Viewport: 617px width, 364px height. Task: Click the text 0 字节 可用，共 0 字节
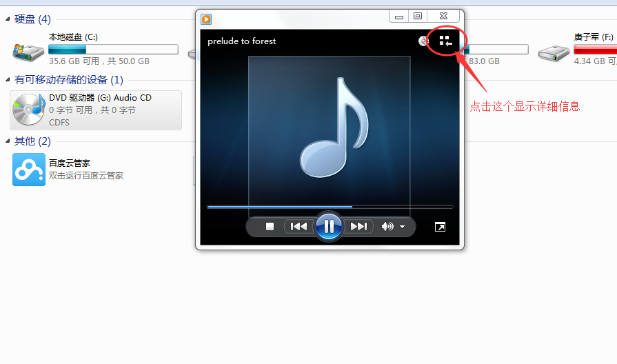(92, 110)
